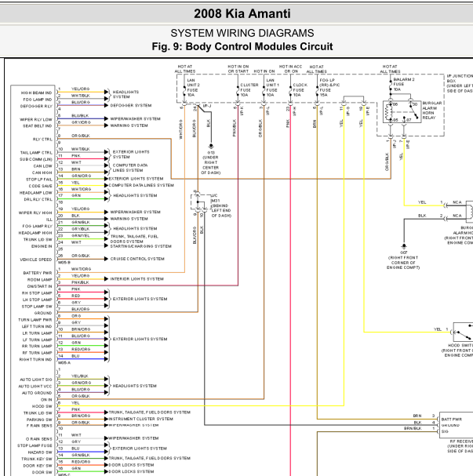Click the 'CAN LOW' pin label
Screen dimensions: 473x476
coord(43,166)
